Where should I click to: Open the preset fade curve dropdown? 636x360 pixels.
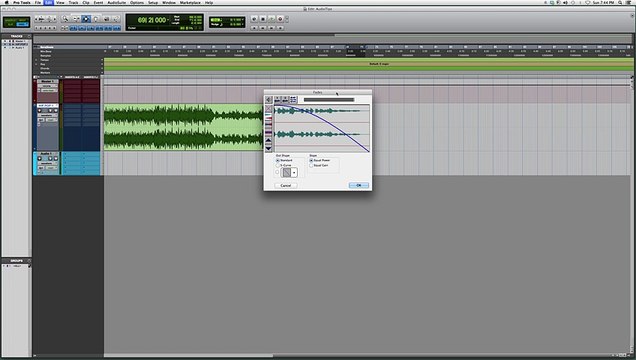point(294,173)
